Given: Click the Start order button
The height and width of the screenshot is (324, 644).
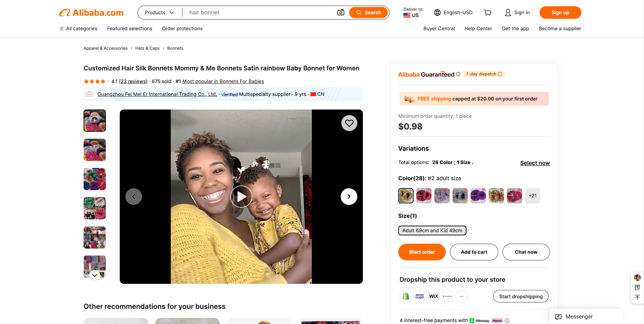Looking at the screenshot, I should point(422,252).
